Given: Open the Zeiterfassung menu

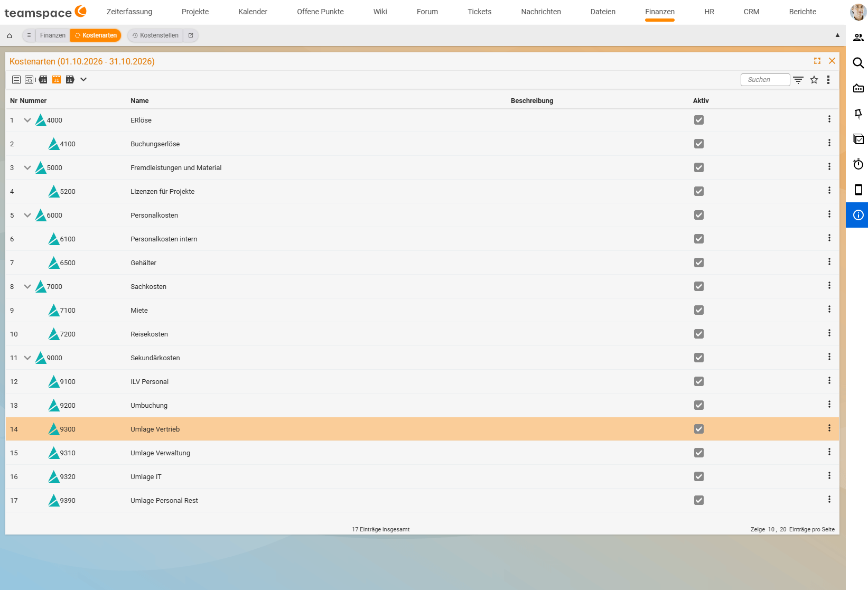Looking at the screenshot, I should [x=129, y=12].
